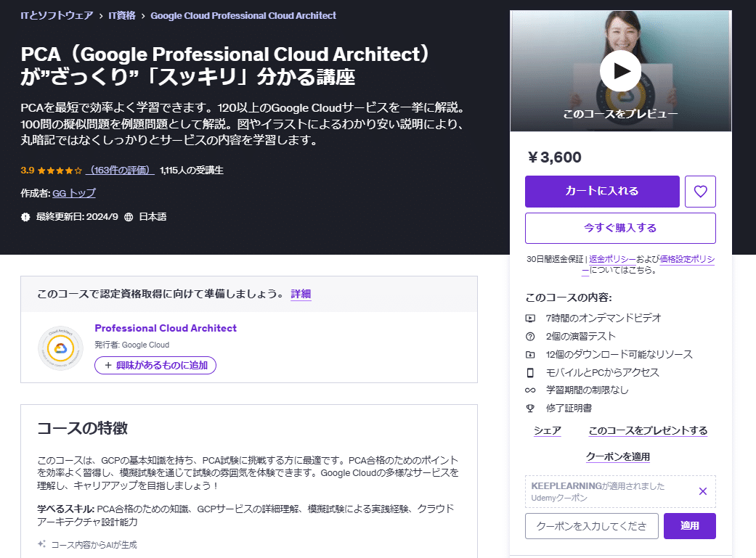756x558 pixels.
Task: Click このコースの内容: heading
Action: coord(569,298)
